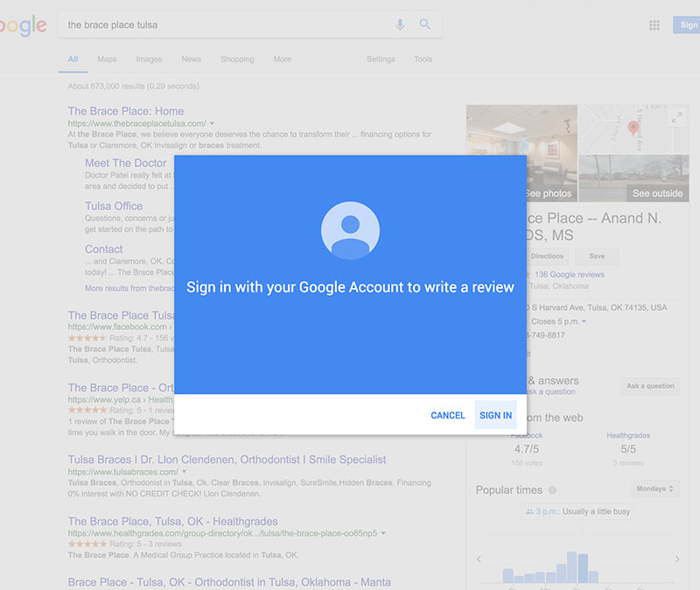This screenshot has width=700, height=590.
Task: Open search Tools
Action: tap(423, 60)
